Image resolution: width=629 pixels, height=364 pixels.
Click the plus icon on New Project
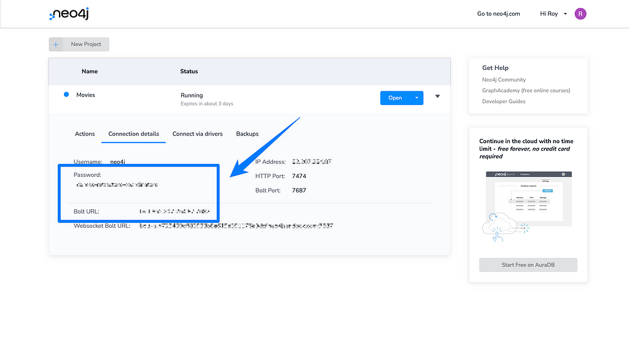click(x=56, y=44)
